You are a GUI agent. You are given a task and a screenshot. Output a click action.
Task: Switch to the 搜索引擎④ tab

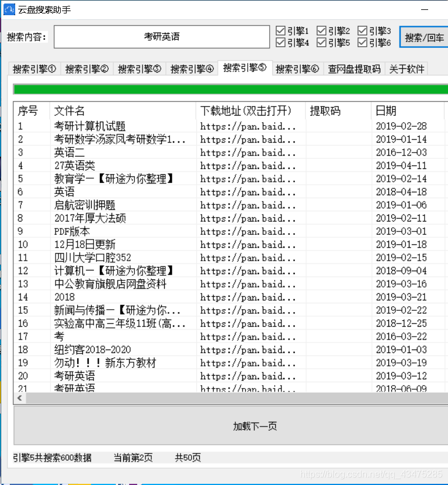coord(192,69)
